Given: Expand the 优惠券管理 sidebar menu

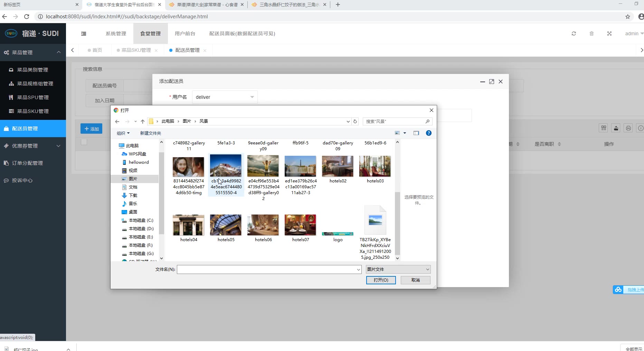Looking at the screenshot, I should pos(33,146).
